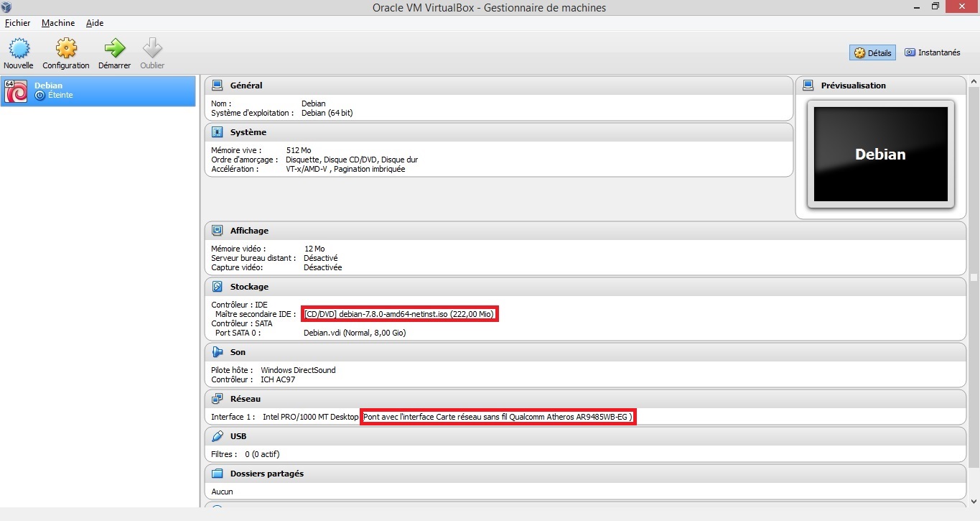Open the Stockage settings heading link
Image resolution: width=980 pixels, height=521 pixels.
[249, 287]
